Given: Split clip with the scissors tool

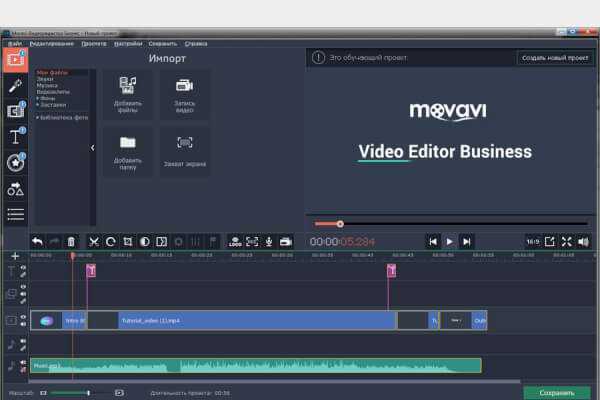Looking at the screenshot, I should (x=94, y=242).
